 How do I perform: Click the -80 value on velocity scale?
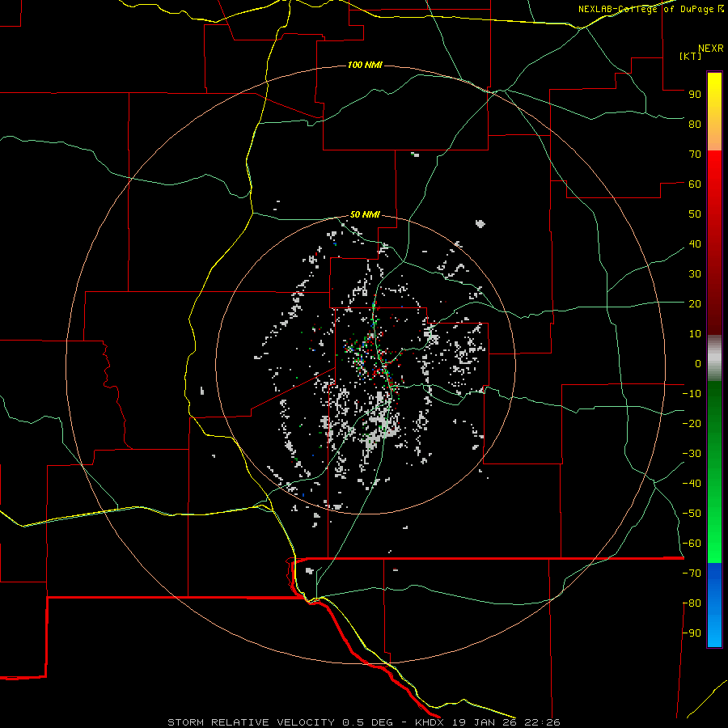(692, 603)
